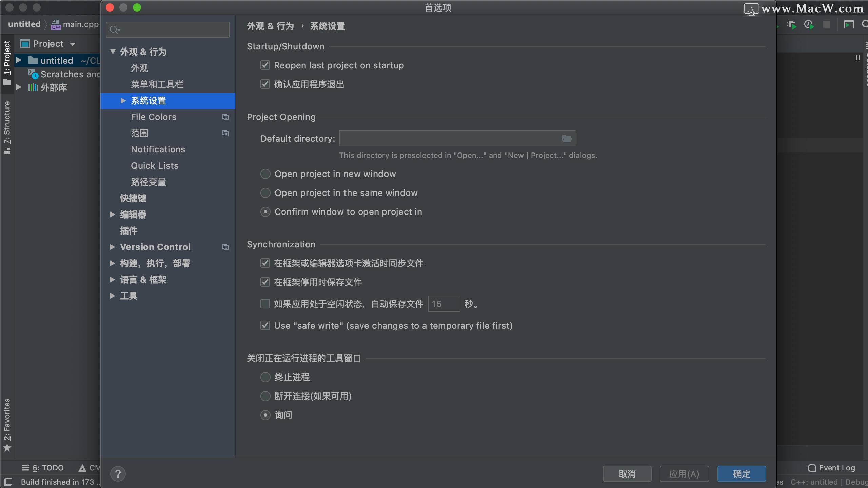Image resolution: width=868 pixels, height=488 pixels.
Task: Click 'Notifications' settings item in sidebar
Action: pos(157,149)
